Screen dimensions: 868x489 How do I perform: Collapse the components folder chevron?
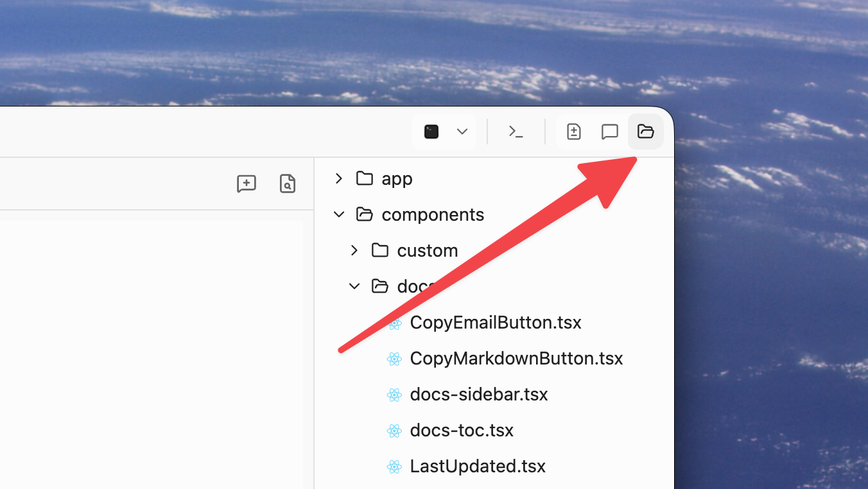(339, 214)
